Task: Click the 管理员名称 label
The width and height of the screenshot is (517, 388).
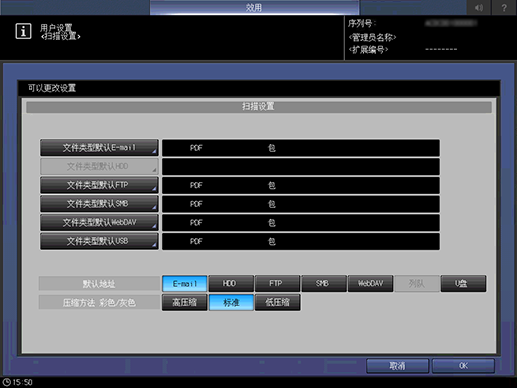Action: (x=372, y=37)
